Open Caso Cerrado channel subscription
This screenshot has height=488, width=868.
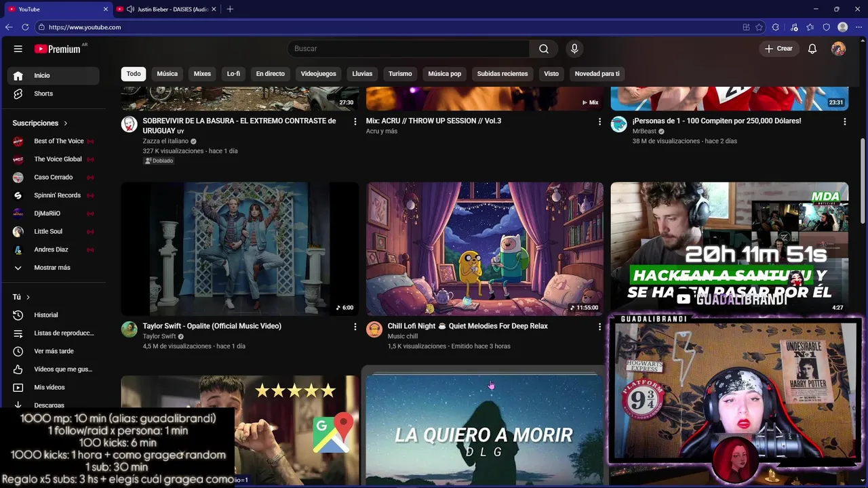[x=53, y=177]
